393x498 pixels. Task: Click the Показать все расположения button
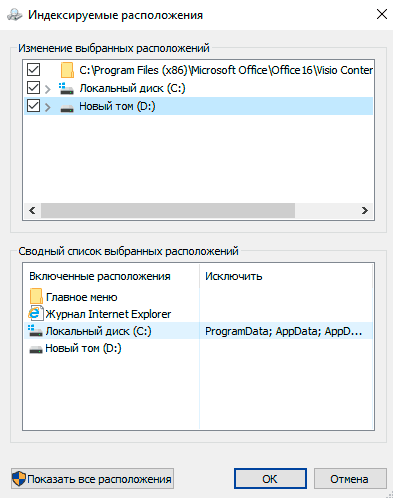92,479
